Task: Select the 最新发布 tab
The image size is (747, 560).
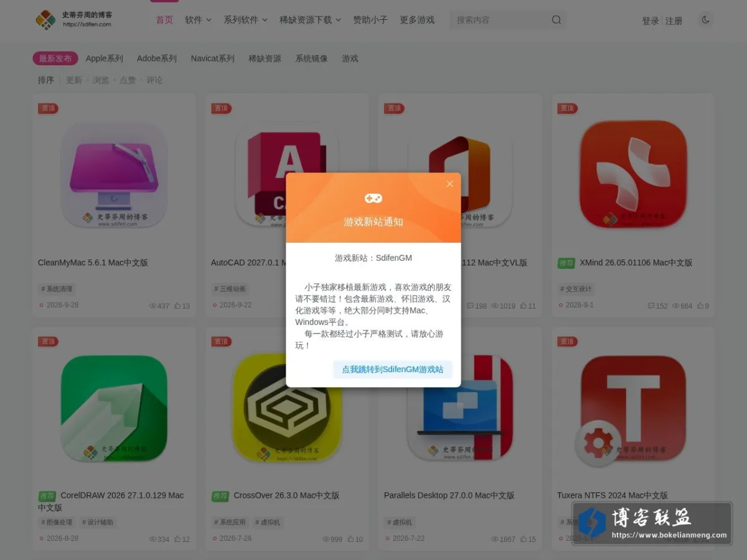Action: point(55,58)
